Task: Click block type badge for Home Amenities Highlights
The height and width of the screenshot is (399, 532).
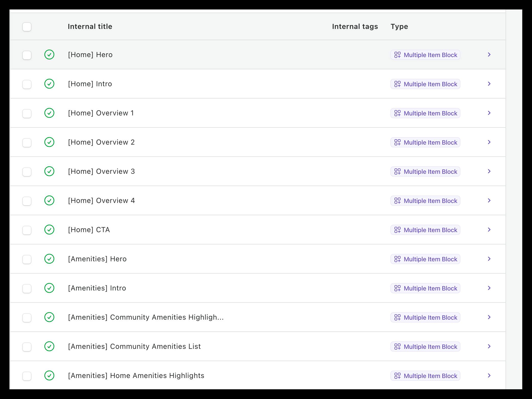Action: pyautogui.click(x=425, y=376)
